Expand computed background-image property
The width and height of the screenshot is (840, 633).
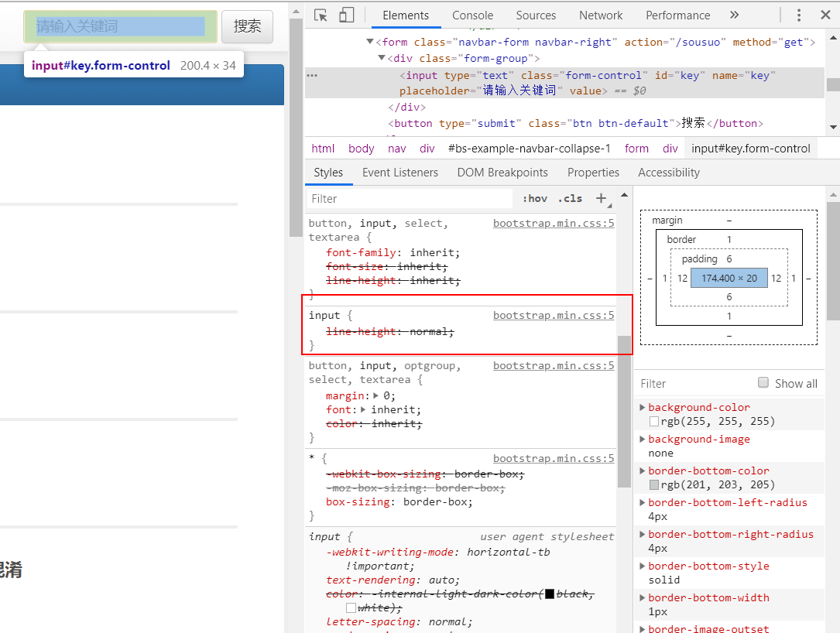642,439
